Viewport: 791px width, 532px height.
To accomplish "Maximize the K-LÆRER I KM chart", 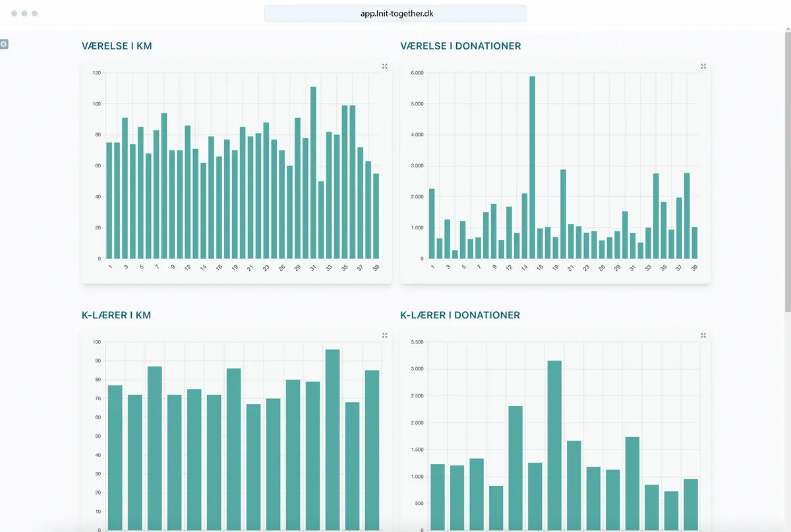I will pos(385,336).
